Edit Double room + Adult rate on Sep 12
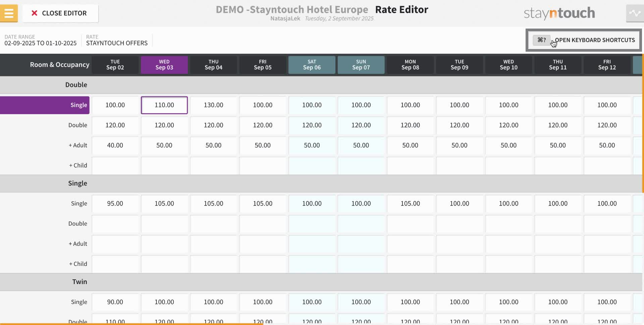 click(x=607, y=145)
